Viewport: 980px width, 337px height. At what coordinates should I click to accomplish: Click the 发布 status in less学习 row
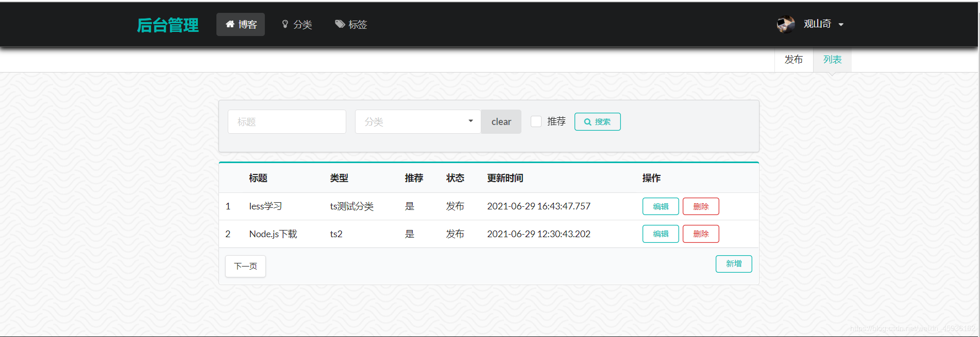pos(455,206)
